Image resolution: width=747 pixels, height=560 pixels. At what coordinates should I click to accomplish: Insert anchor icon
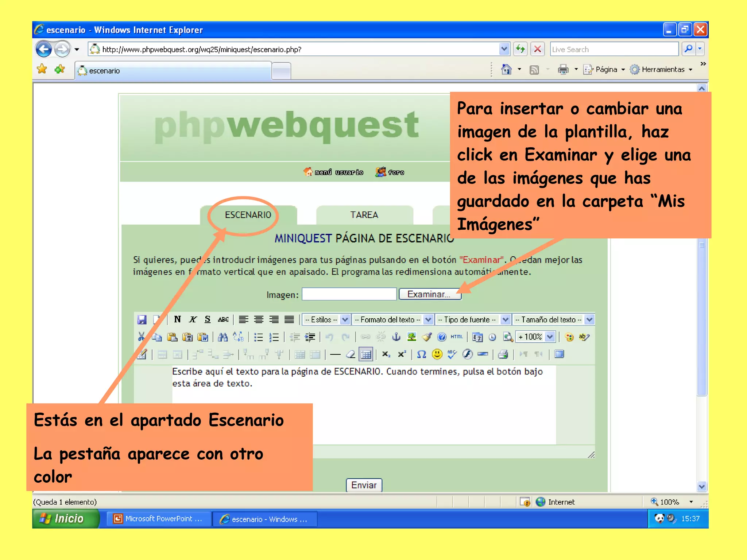(x=396, y=337)
